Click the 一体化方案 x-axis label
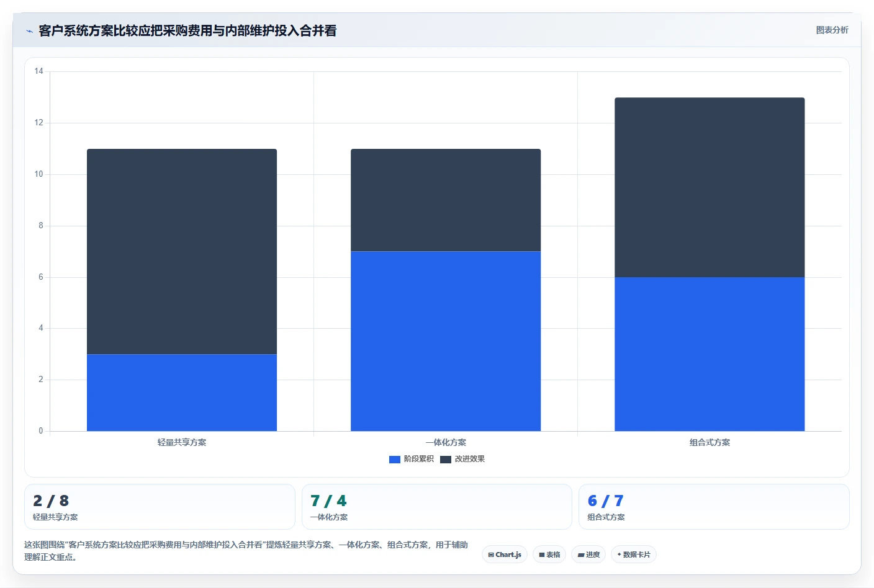Viewport: 874px width, 588px height. pyautogui.click(x=446, y=442)
